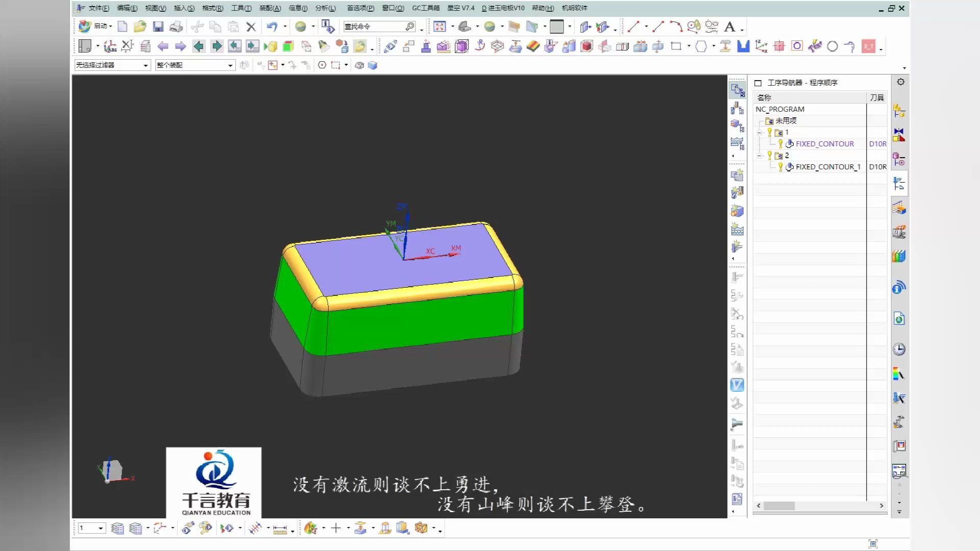The height and width of the screenshot is (551, 980).
Task: Select the Cut scissors icon
Action: (198, 27)
